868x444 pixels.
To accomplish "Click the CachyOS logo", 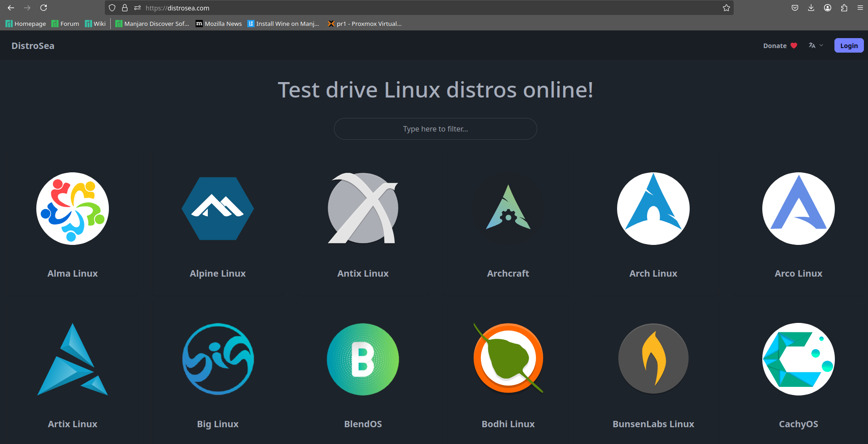I will [799, 359].
